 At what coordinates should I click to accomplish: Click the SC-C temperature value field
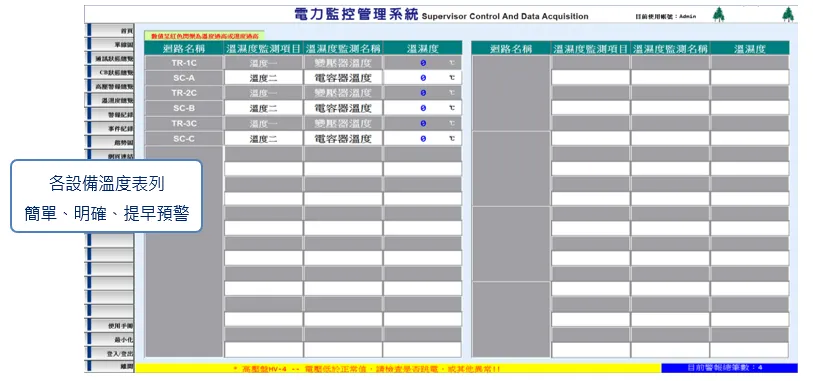click(423, 138)
